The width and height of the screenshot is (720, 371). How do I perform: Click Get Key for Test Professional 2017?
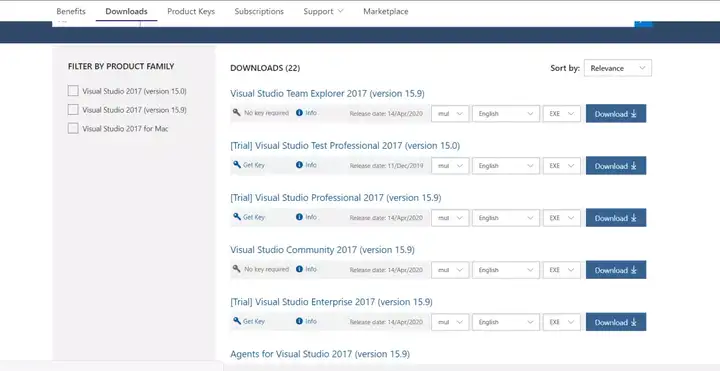254,165
